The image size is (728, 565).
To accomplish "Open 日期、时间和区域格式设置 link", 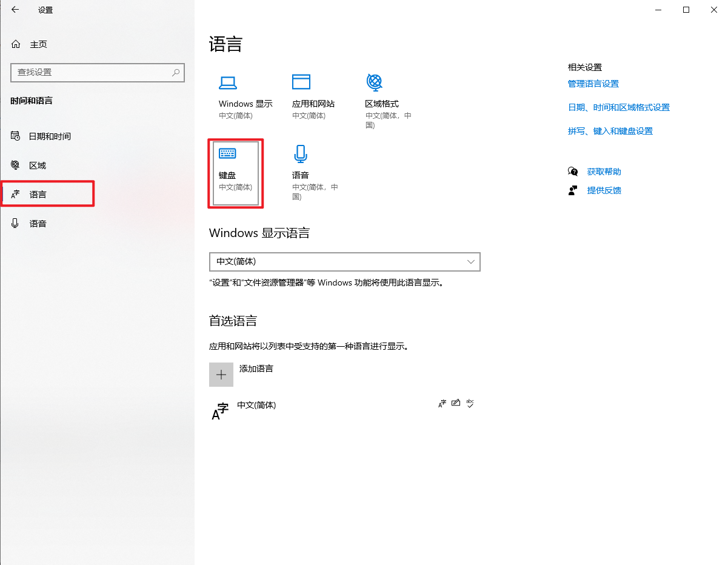I will [619, 107].
